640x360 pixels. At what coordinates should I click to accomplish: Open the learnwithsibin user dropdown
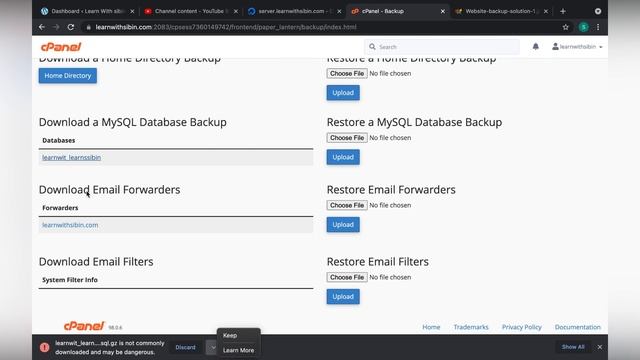pyautogui.click(x=577, y=47)
